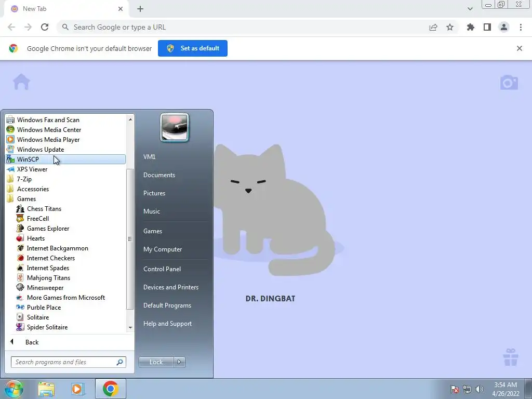Start Hearts game
This screenshot has height=399, width=532.
pos(36,238)
